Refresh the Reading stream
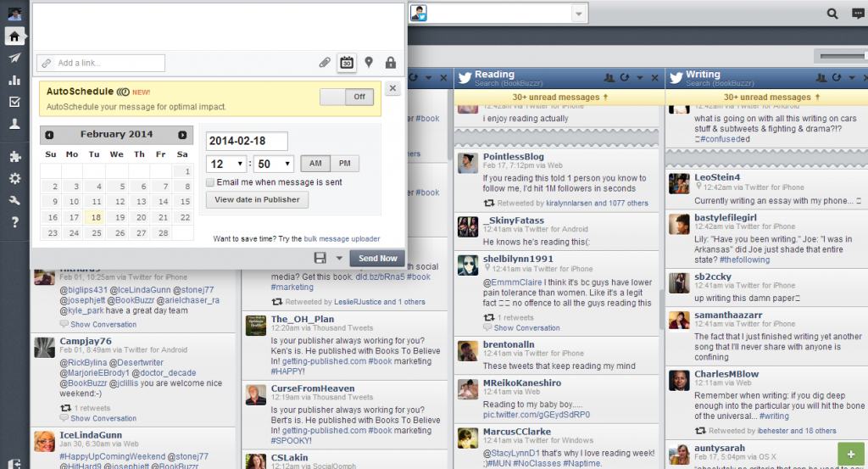The image size is (868, 469). click(625, 78)
